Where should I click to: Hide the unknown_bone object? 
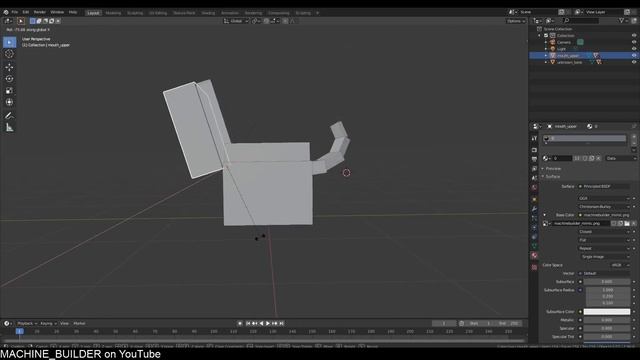click(634, 62)
